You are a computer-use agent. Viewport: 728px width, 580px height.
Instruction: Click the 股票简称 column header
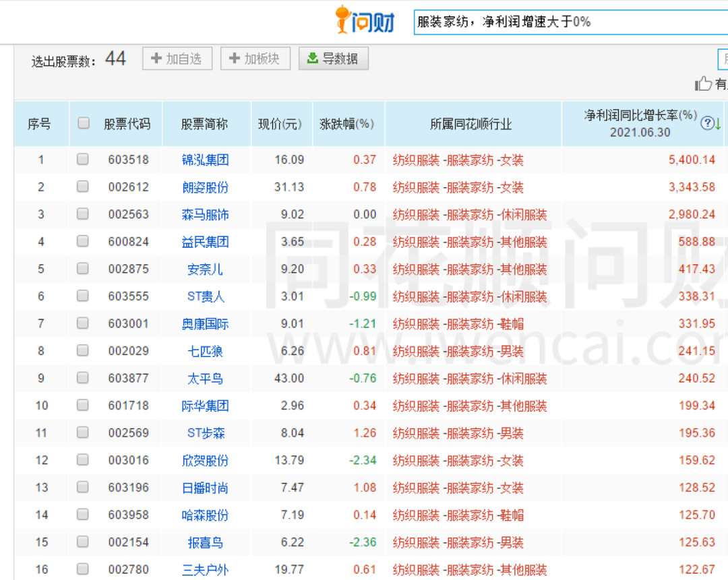(x=204, y=124)
